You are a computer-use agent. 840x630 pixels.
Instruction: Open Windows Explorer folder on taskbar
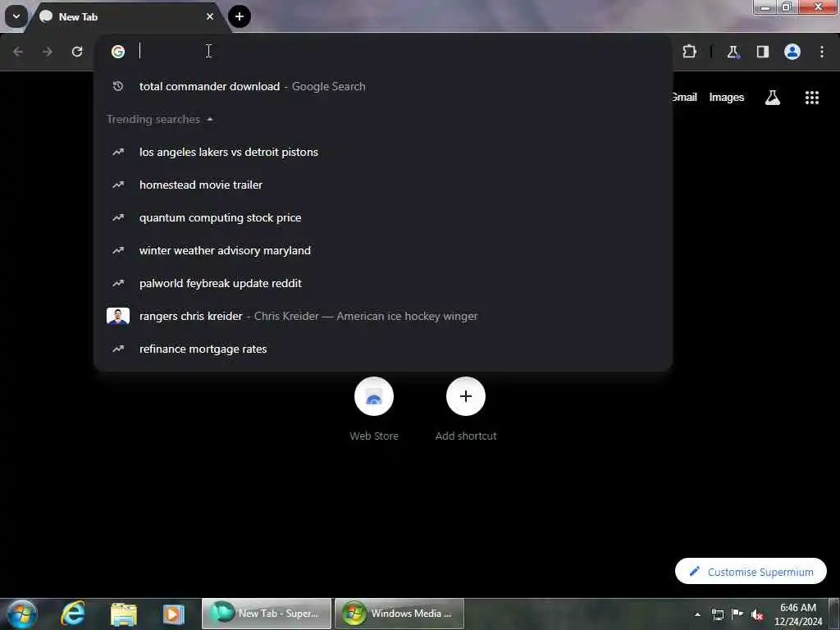(x=124, y=614)
